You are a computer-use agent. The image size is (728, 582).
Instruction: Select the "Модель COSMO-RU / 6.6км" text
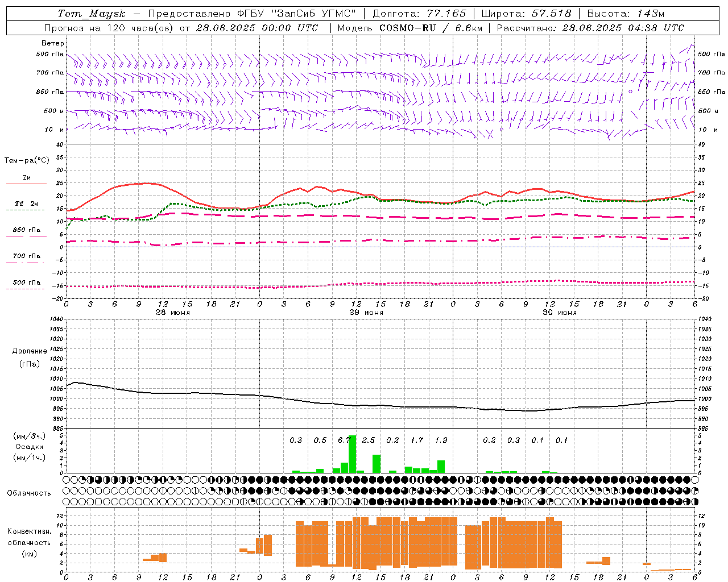[x=410, y=28]
